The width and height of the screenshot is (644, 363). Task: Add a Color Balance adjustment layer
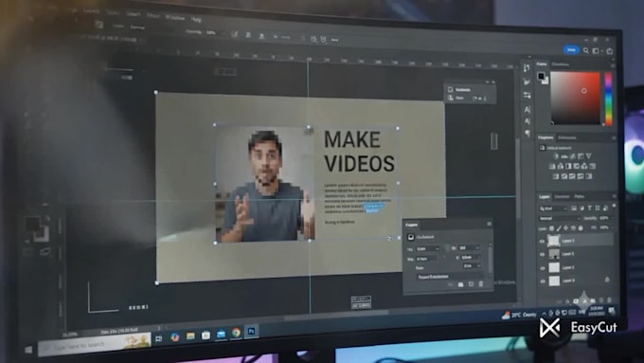[561, 167]
